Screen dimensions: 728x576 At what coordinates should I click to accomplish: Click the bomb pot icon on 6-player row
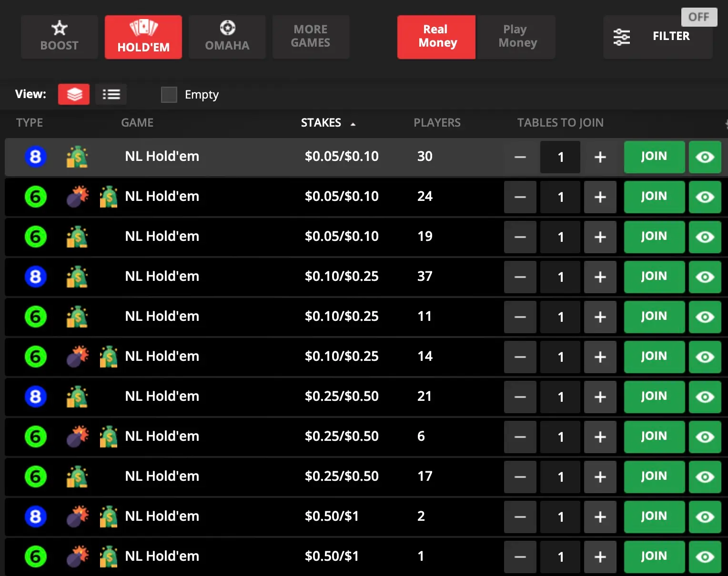(x=78, y=437)
